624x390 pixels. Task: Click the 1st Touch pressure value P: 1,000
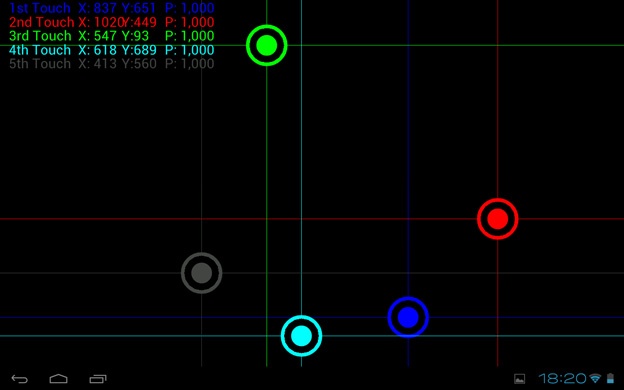coord(190,8)
